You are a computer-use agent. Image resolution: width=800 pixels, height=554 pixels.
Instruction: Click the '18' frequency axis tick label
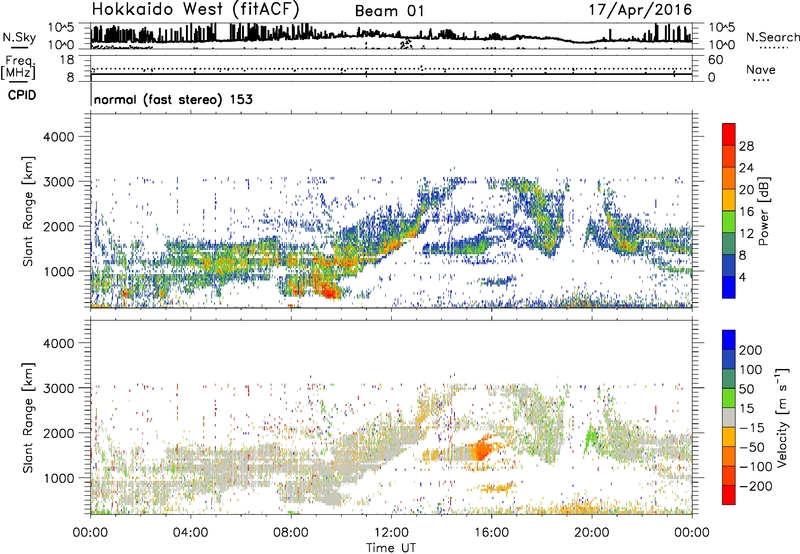pos(66,60)
